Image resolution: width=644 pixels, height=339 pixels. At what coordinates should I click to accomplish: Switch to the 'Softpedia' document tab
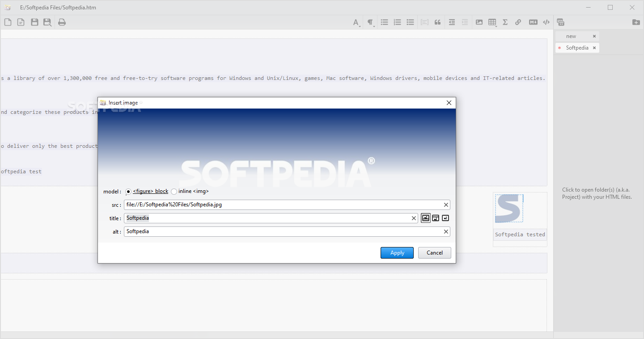577,48
